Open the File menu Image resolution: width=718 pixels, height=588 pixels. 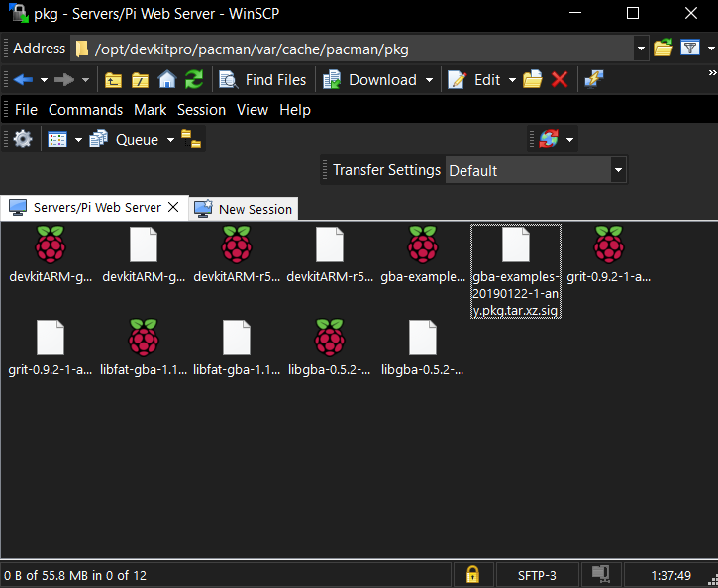[x=26, y=110]
